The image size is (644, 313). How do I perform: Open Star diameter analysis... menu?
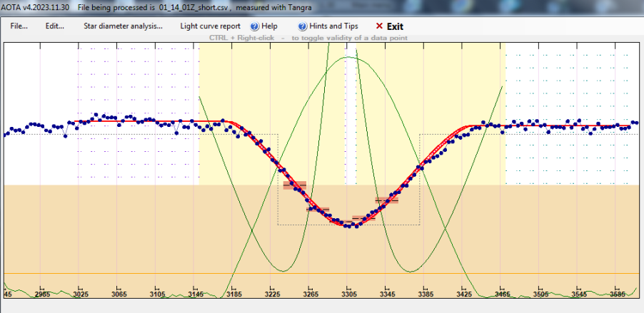[x=124, y=26]
